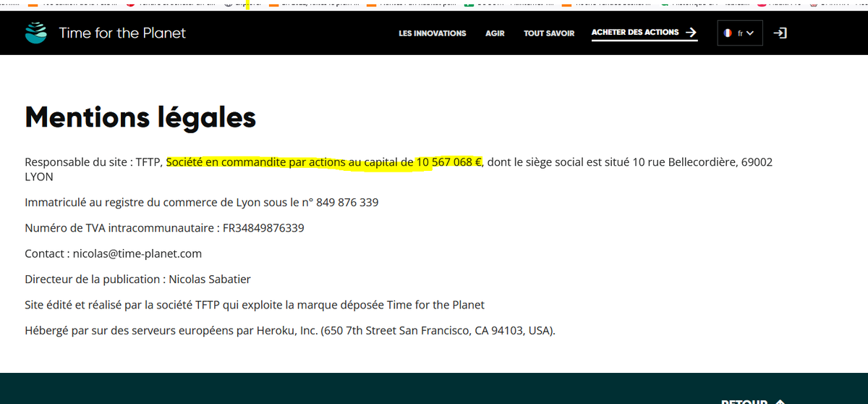Click the arrow beside Acheter des actions
This screenshot has height=404, width=868.
click(x=691, y=32)
